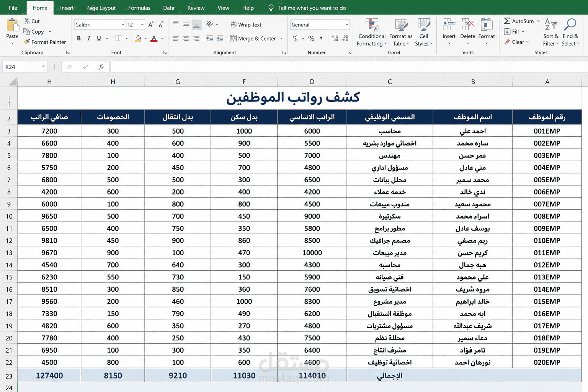Click the Decrease Decimal icon

pyautogui.click(x=345, y=38)
